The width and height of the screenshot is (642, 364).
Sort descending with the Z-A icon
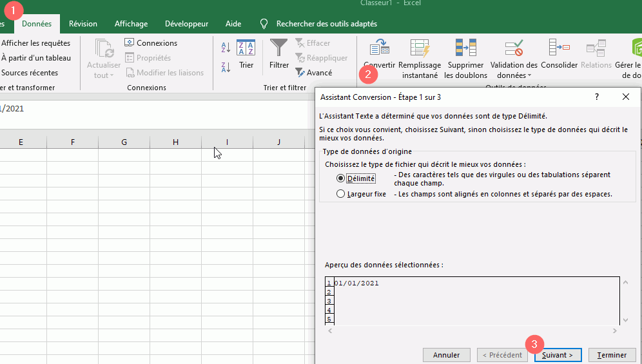coord(226,67)
